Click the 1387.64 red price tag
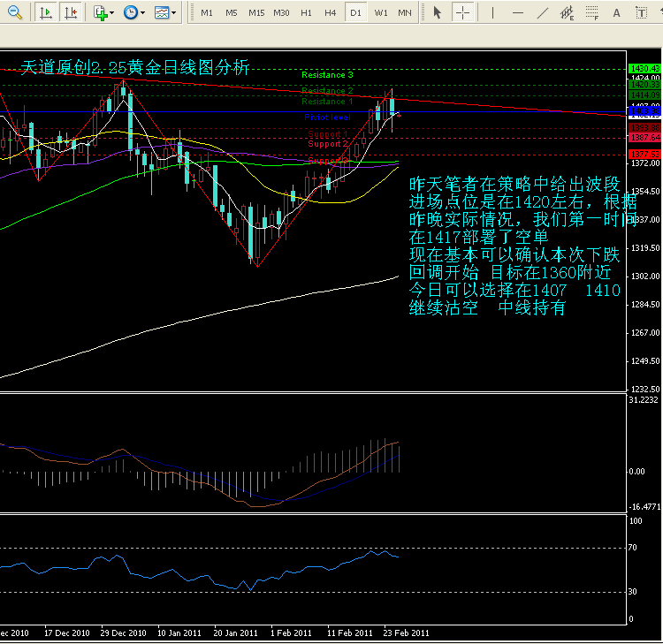This screenshot has height=644, width=663. point(644,137)
